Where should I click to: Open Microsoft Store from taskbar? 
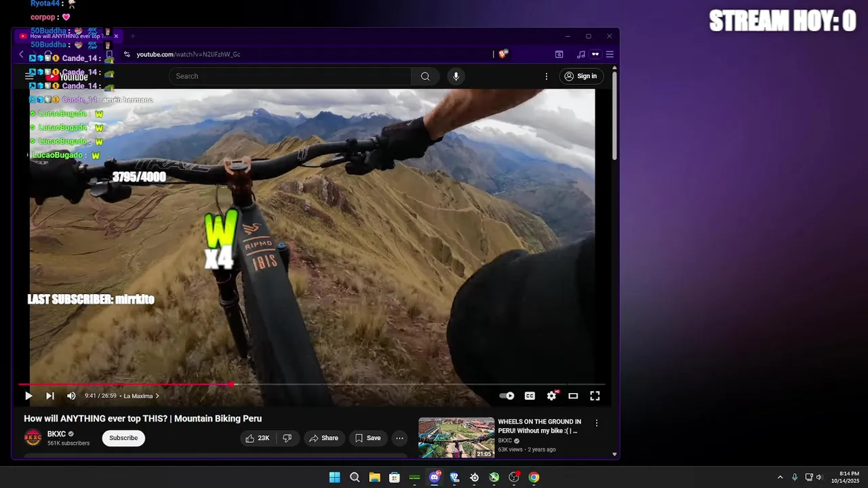[x=395, y=477]
